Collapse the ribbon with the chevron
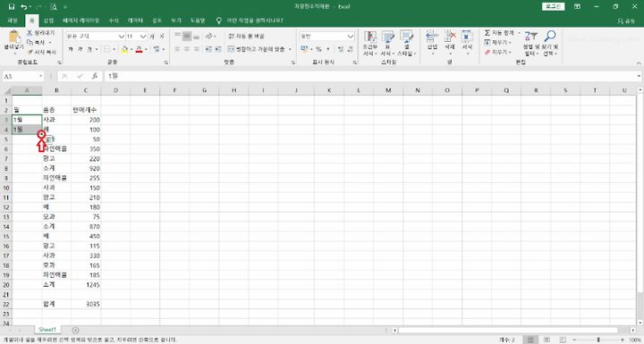This screenshot has height=344, width=644. click(x=639, y=63)
